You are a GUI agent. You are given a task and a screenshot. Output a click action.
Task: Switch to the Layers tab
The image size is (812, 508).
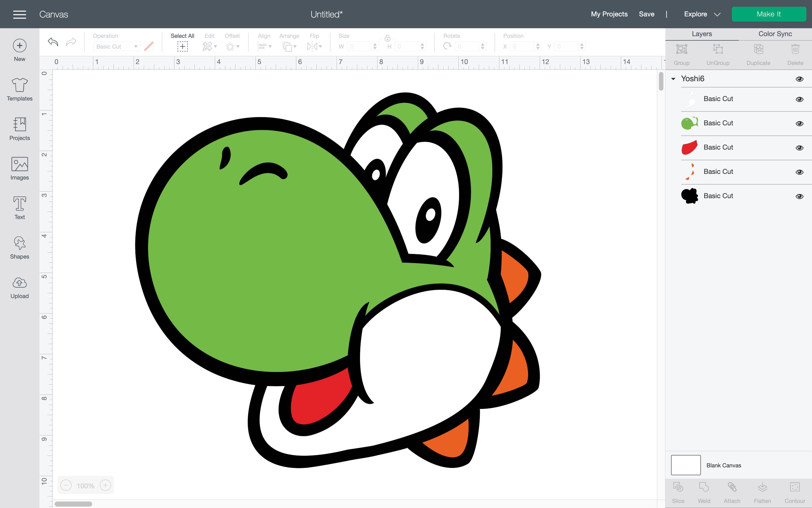[701, 34]
